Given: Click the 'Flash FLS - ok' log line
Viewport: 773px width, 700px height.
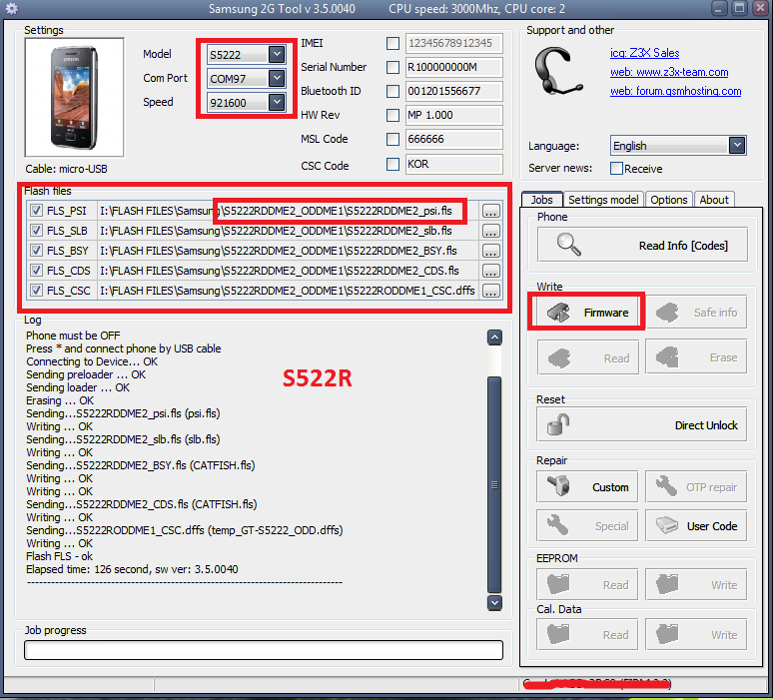Looking at the screenshot, I should (59, 556).
